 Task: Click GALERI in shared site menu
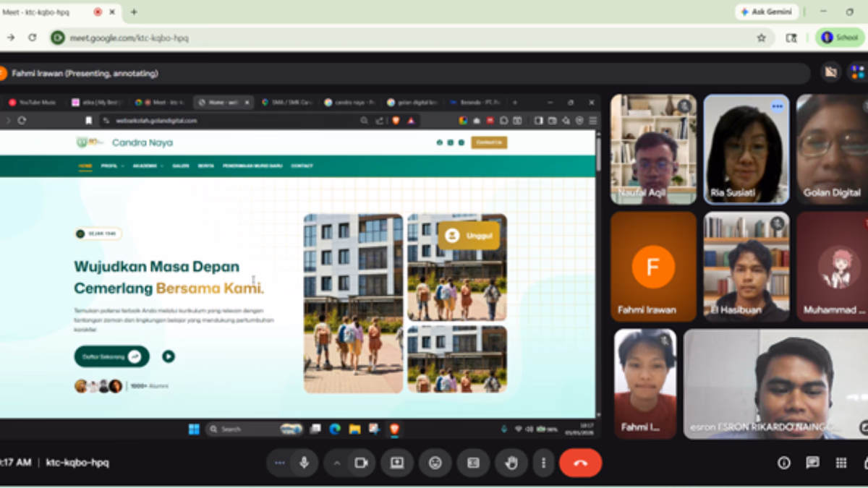click(181, 166)
